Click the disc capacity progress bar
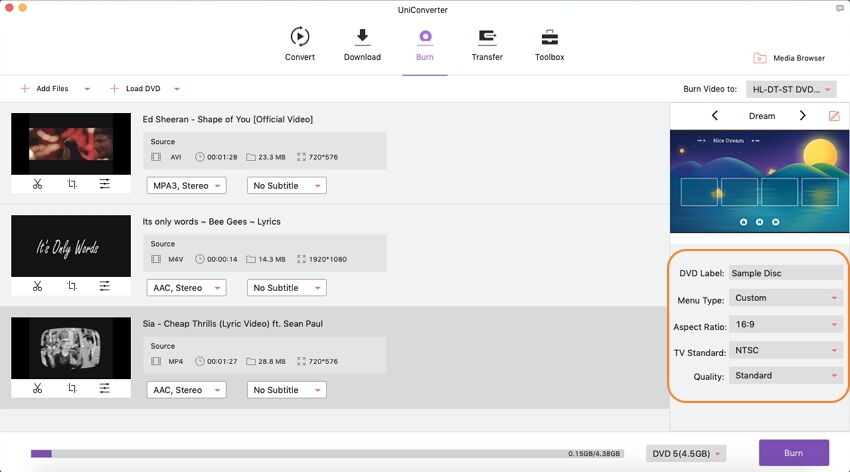Image resolution: width=850 pixels, height=472 pixels. click(x=327, y=454)
